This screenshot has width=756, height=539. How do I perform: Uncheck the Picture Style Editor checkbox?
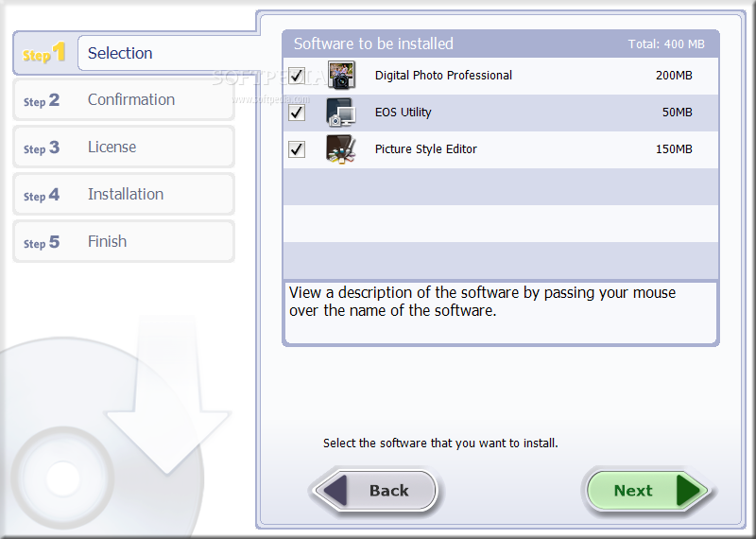click(297, 149)
